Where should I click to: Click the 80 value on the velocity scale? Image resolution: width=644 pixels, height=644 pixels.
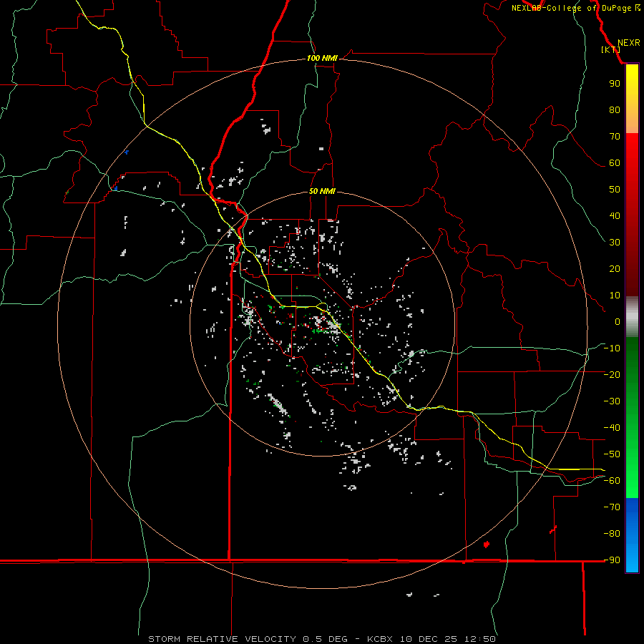pos(615,109)
